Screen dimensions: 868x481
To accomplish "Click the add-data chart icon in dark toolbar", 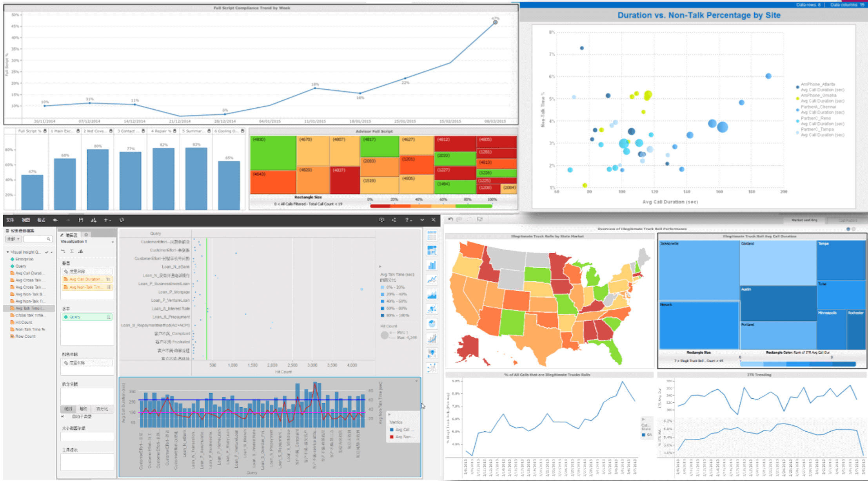I will 93,220.
